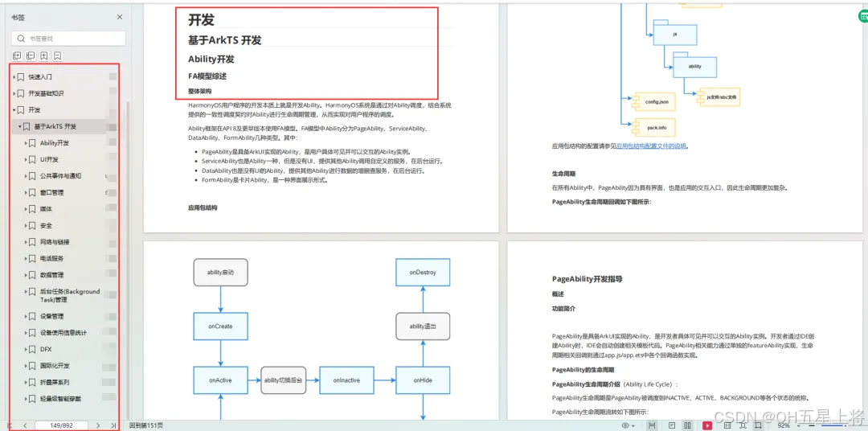Viewport: 868px width, 431px height.
Task: Expand the 快速入门 bookmark node
Action: click(x=14, y=77)
